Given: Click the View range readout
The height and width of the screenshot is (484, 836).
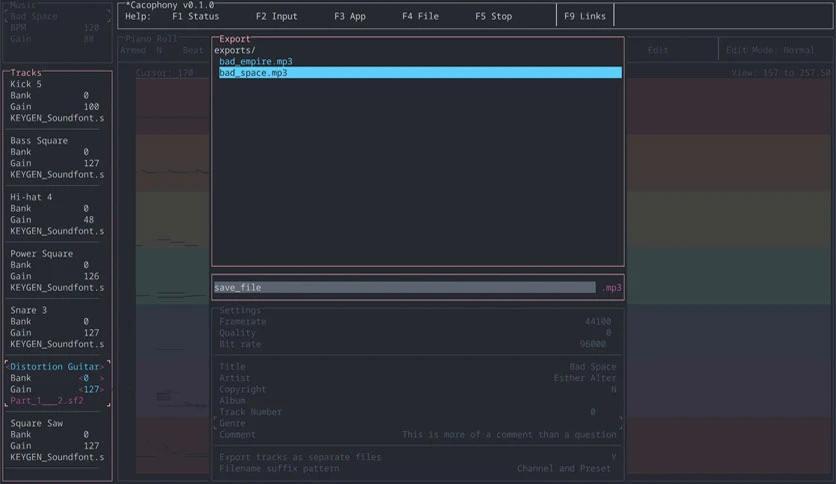Looking at the screenshot, I should pyautogui.click(x=781, y=73).
